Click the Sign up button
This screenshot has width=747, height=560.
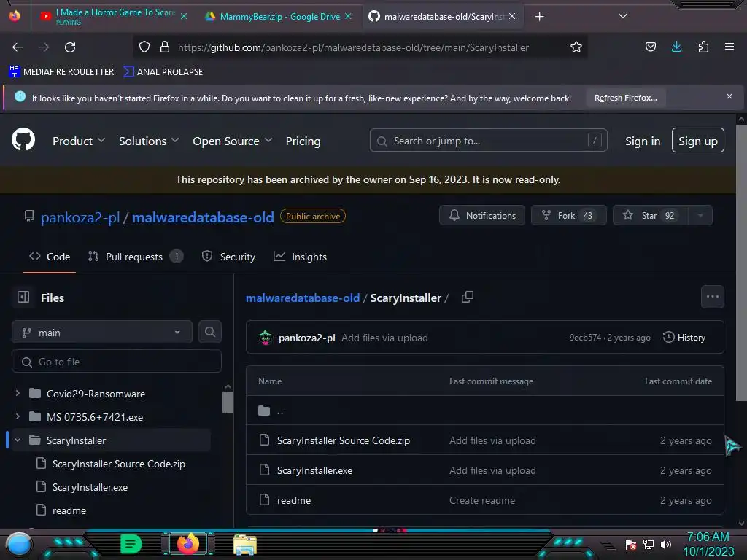698,141
